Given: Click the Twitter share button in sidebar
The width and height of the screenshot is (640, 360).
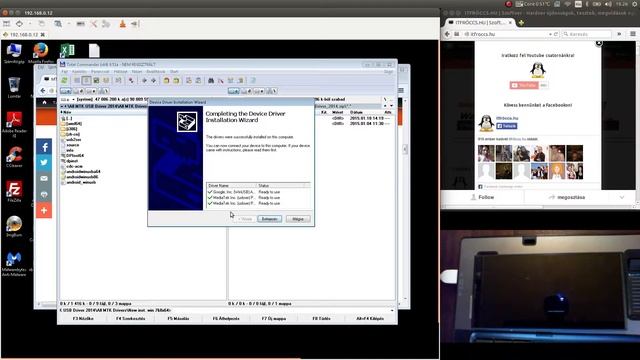Looking at the screenshot, I should tap(44, 162).
